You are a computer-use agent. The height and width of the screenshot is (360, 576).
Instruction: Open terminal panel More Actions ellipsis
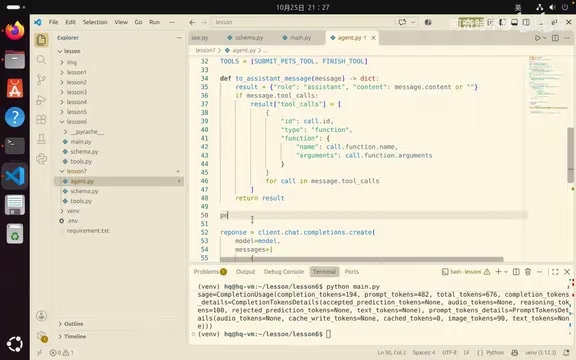(x=539, y=272)
